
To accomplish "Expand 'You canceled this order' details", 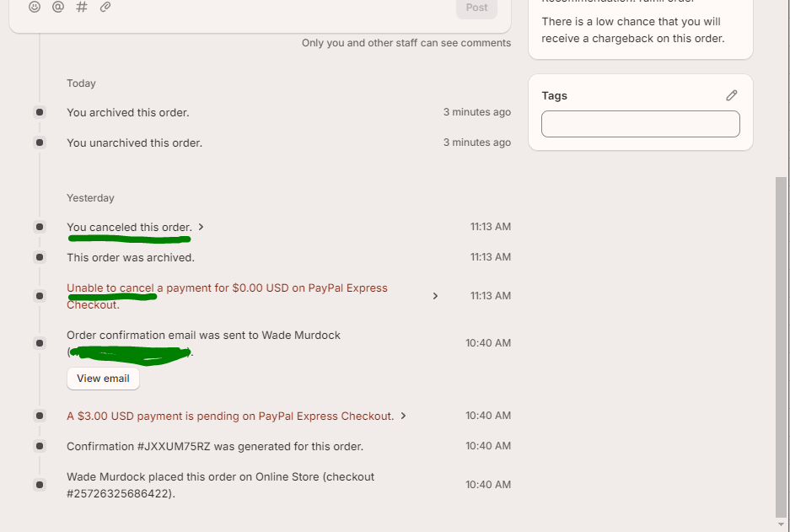I will pyautogui.click(x=202, y=227).
